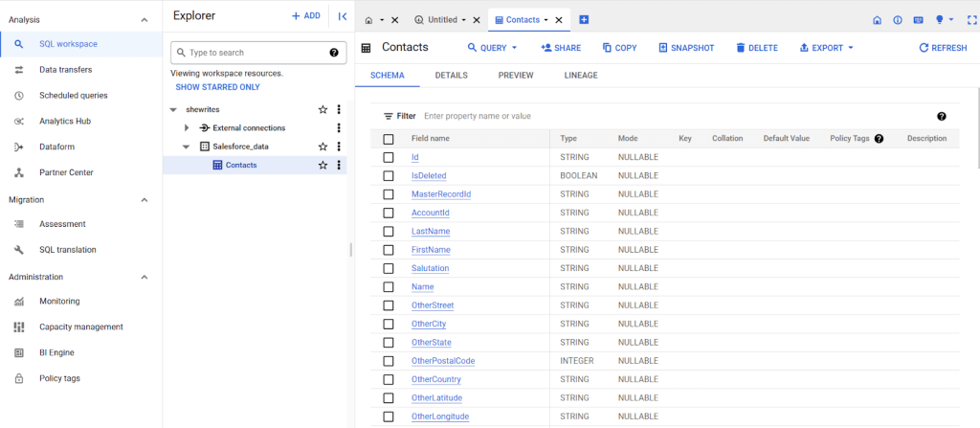Click the REFRESH button
980x428 pixels.
tap(943, 48)
